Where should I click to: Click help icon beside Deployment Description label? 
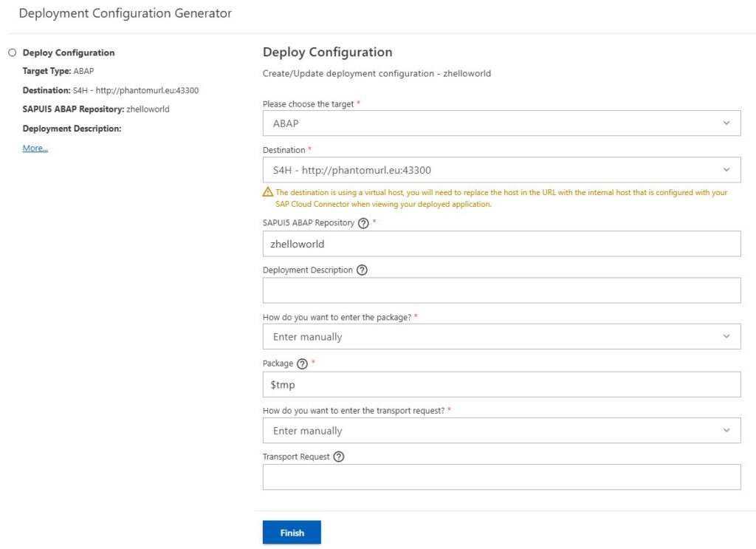(362, 270)
